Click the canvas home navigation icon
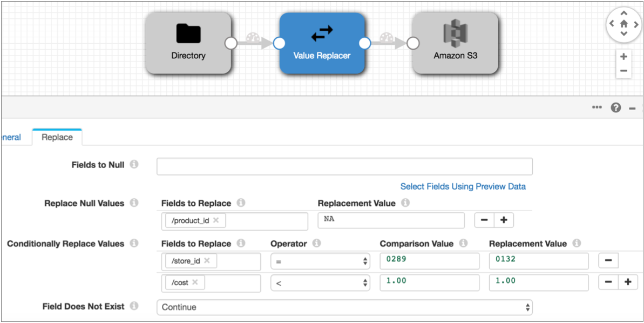The width and height of the screenshot is (644, 323). (623, 24)
